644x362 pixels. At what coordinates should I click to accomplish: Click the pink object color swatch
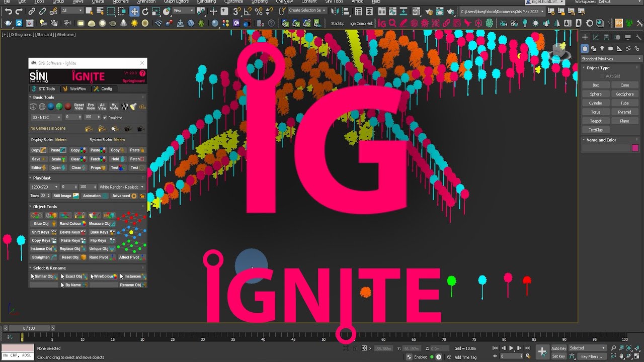635,148
